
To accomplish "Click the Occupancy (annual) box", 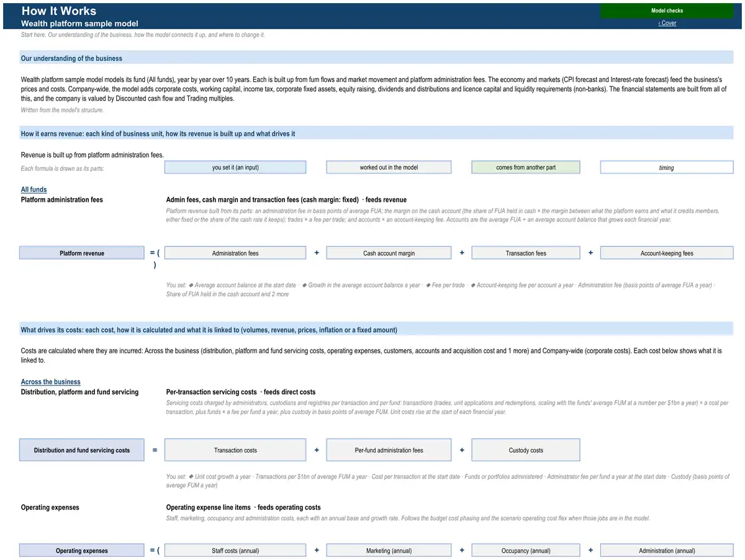I will [x=526, y=550].
